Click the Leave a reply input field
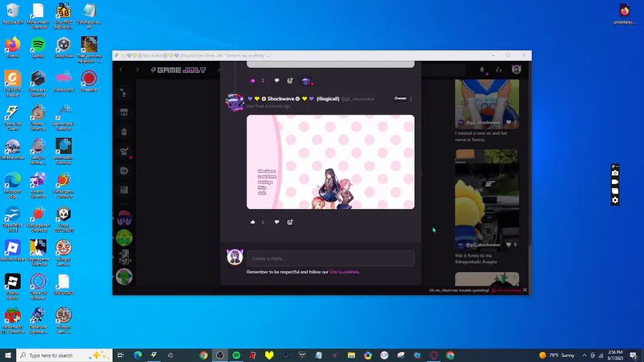 331,258
